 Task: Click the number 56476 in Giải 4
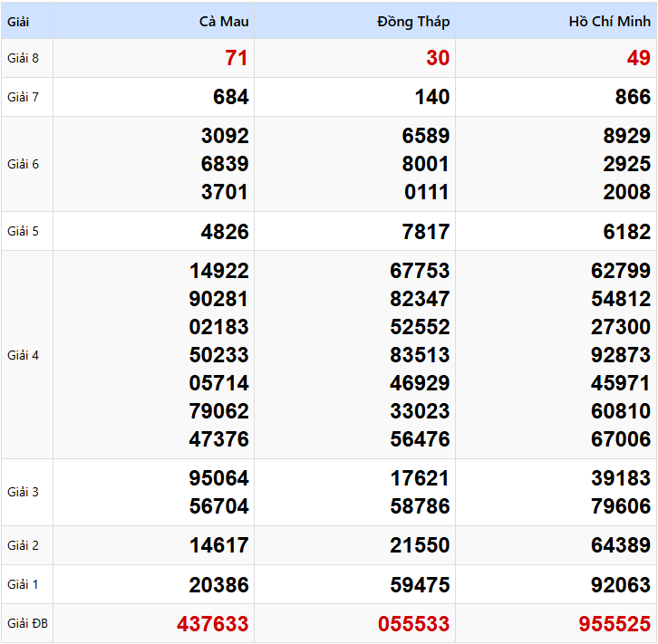[x=420, y=439]
